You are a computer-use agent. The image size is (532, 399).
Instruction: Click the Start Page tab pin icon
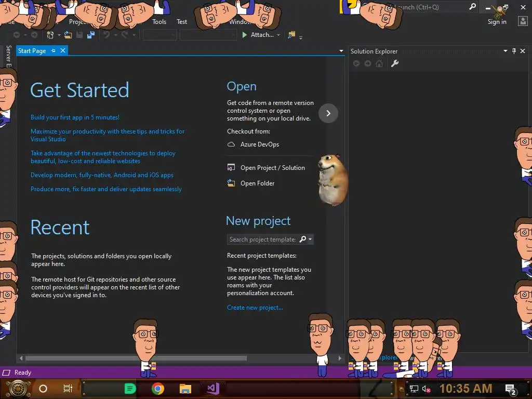(54, 50)
